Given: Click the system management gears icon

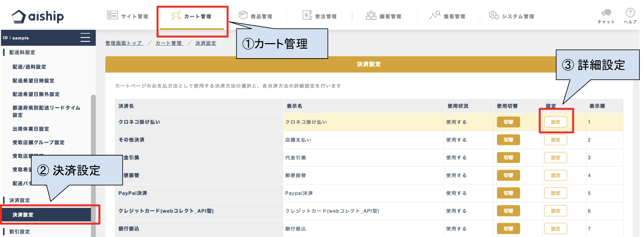Looking at the screenshot, I should [x=493, y=15].
